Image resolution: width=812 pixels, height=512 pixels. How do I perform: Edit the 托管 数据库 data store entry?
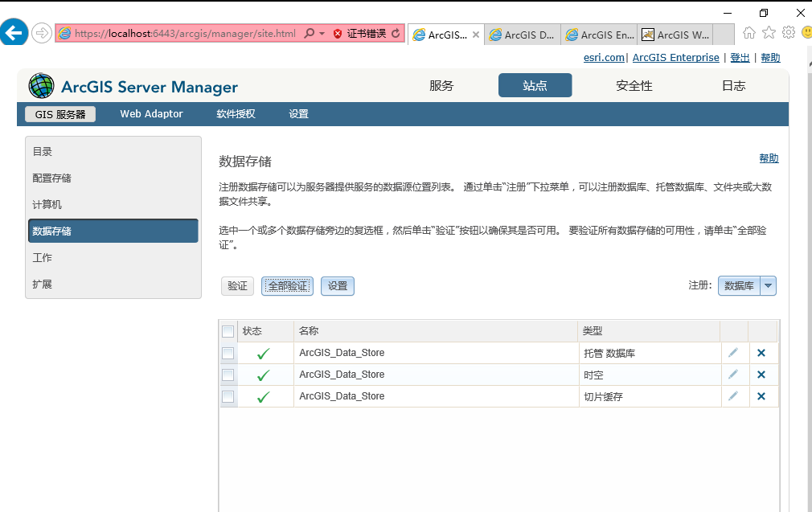(x=733, y=353)
